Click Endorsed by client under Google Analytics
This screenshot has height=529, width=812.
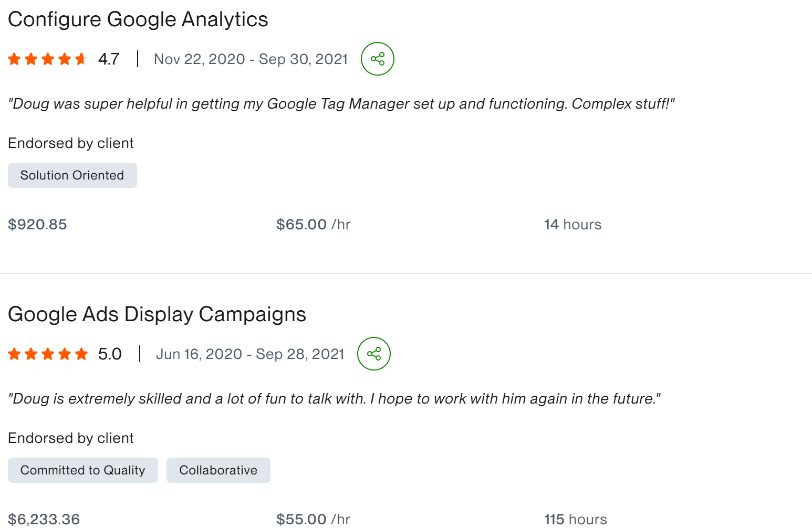click(x=71, y=143)
